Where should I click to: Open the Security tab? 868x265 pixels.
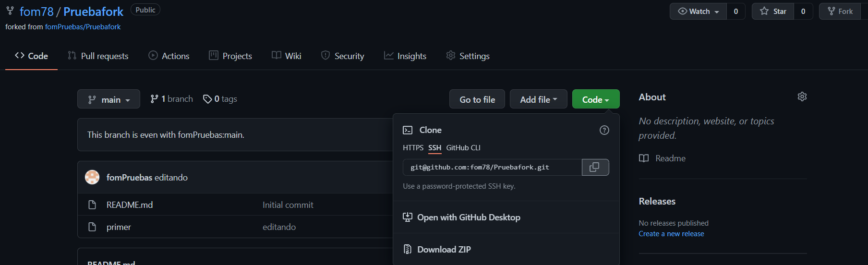(343, 56)
